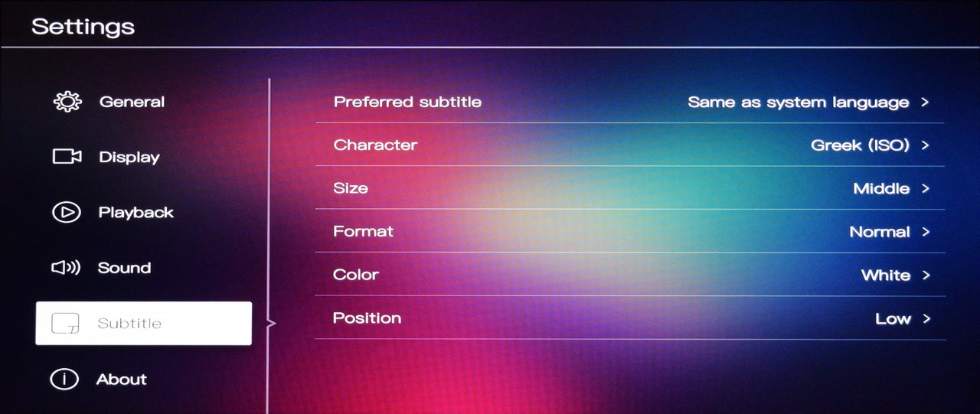Screen dimensions: 980x414
Task: Change the Middle size value
Action: click(x=881, y=188)
